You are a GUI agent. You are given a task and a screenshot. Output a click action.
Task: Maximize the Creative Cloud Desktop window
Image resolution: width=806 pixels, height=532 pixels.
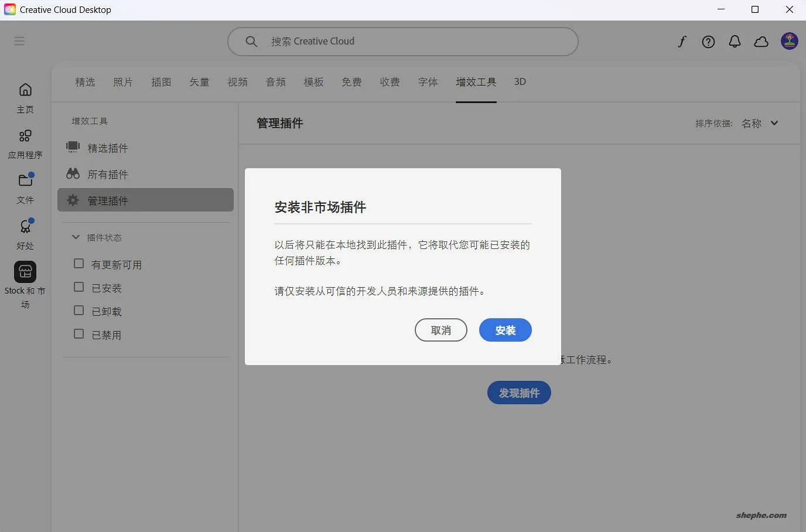tap(755, 9)
